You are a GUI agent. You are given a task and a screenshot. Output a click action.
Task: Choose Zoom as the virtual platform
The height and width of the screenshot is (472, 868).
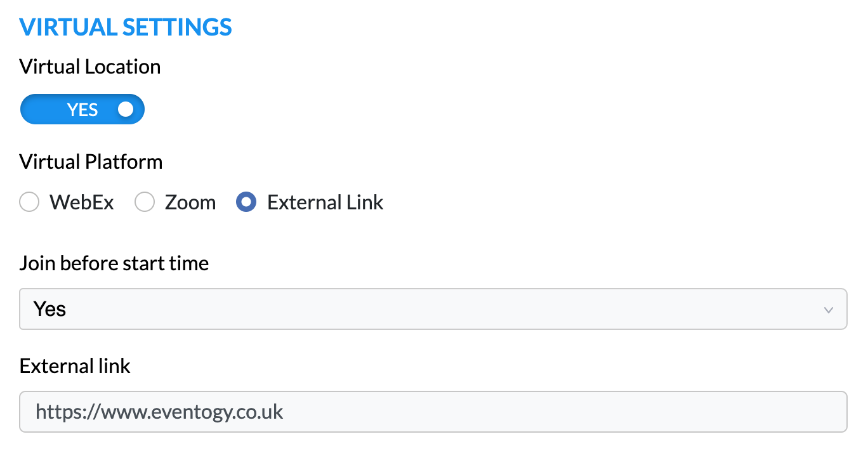click(x=145, y=202)
